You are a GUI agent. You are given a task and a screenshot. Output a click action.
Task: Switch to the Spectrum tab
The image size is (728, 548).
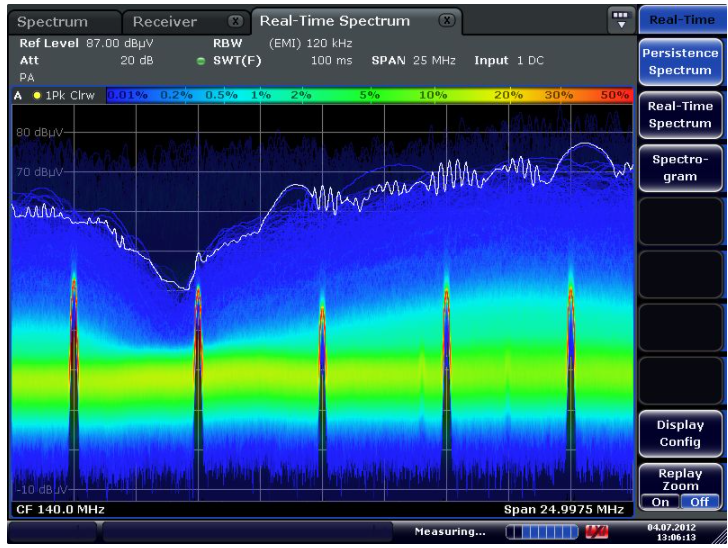(x=52, y=22)
